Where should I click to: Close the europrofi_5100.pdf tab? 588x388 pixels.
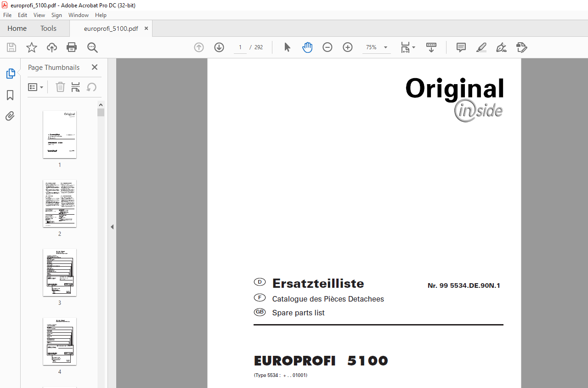click(146, 29)
